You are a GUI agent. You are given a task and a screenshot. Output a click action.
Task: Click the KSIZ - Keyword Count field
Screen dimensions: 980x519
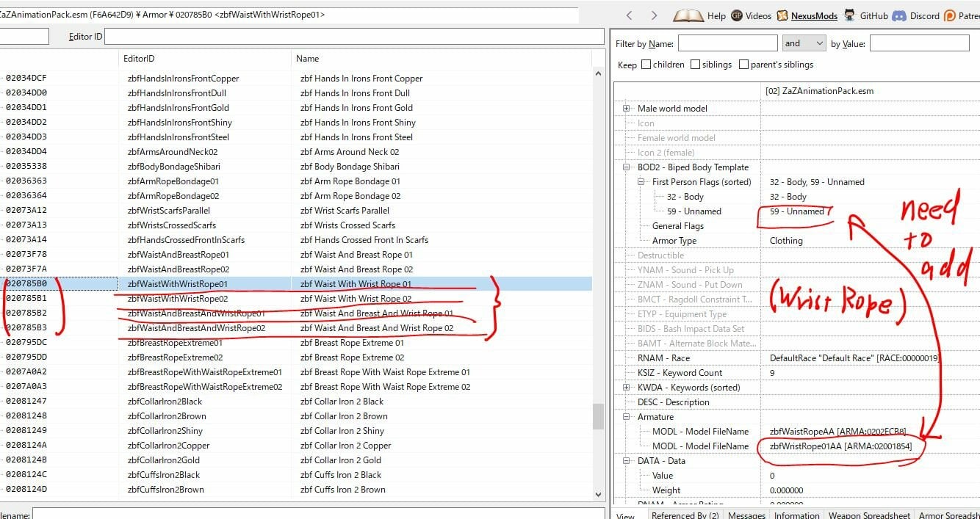pyautogui.click(x=680, y=373)
